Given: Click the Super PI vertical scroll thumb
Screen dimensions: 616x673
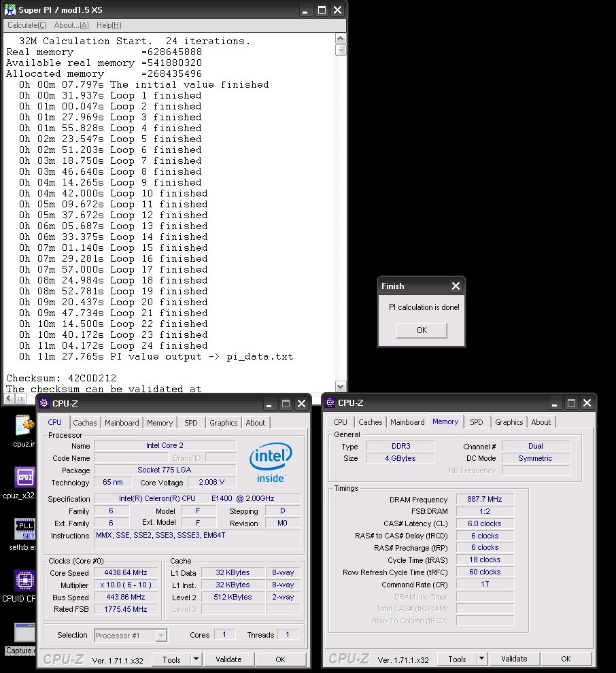Looking at the screenshot, I should click(341, 50).
